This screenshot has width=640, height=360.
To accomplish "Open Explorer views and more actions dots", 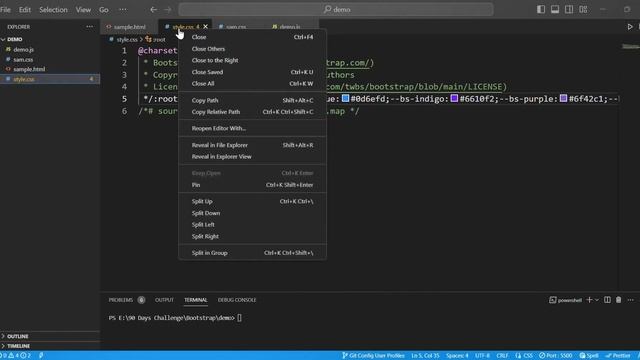I will click(x=89, y=27).
